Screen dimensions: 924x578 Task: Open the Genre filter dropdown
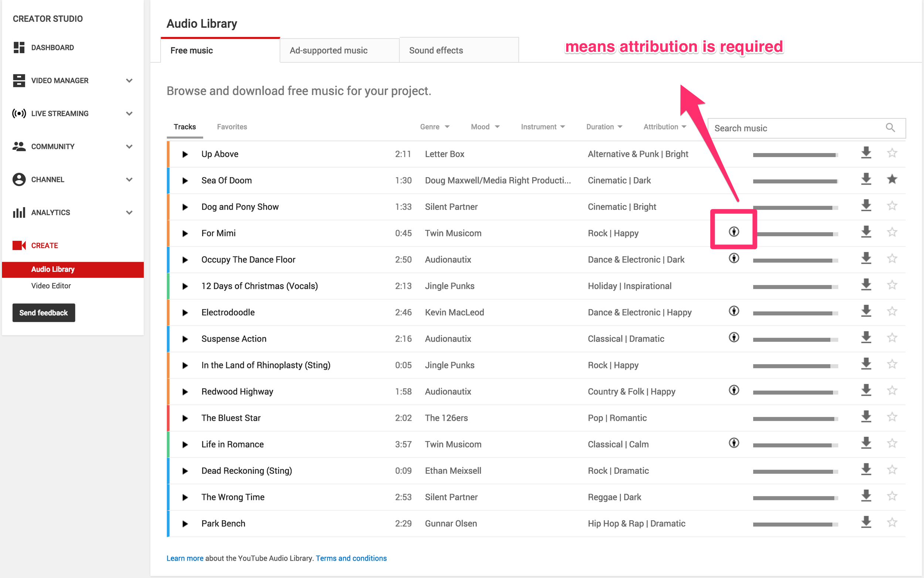coord(435,127)
